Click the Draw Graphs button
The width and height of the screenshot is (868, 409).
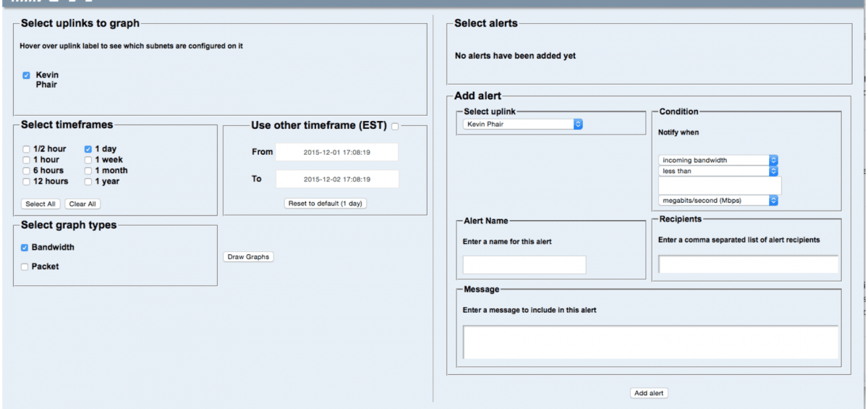click(x=248, y=257)
